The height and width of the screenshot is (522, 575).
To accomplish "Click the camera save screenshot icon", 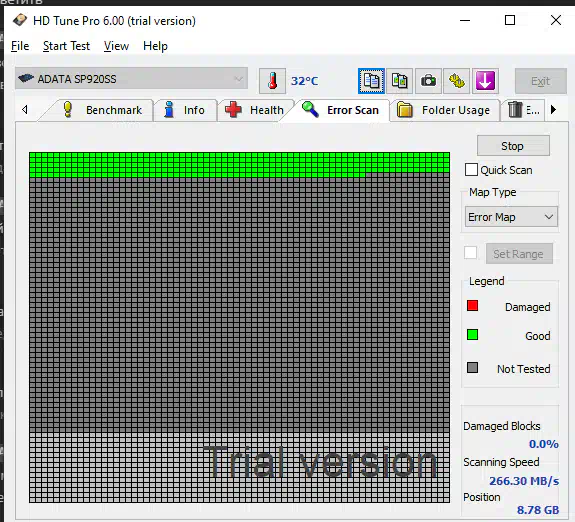I will (x=428, y=81).
